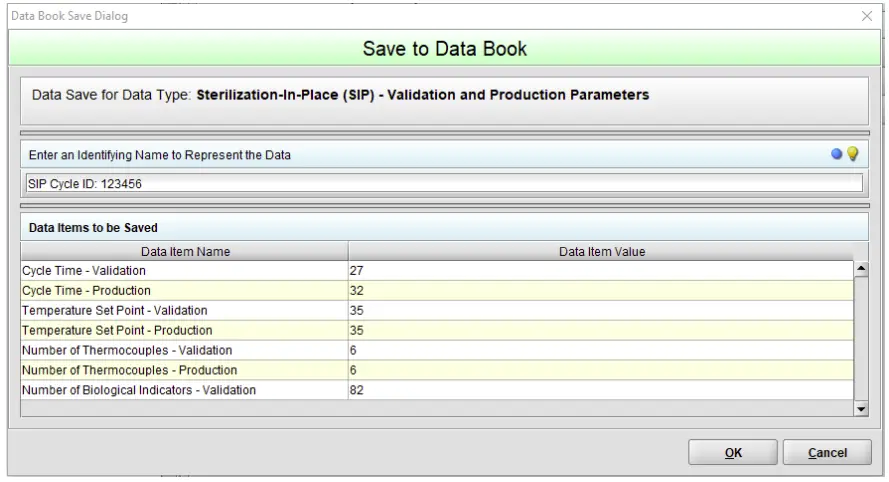This screenshot has height=482, width=889.
Task: Cancel the data book save
Action: pyautogui.click(x=827, y=453)
